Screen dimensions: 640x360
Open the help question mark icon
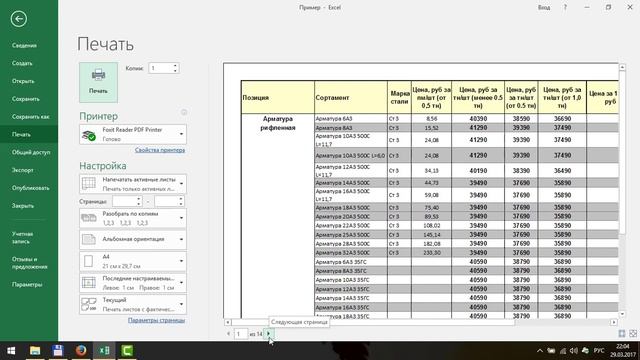click(x=565, y=7)
